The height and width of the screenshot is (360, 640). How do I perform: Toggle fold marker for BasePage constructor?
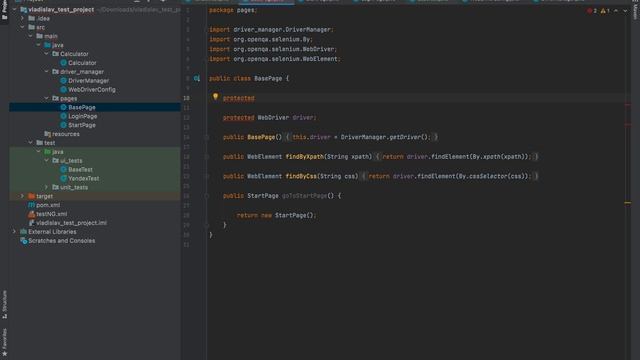click(207, 137)
